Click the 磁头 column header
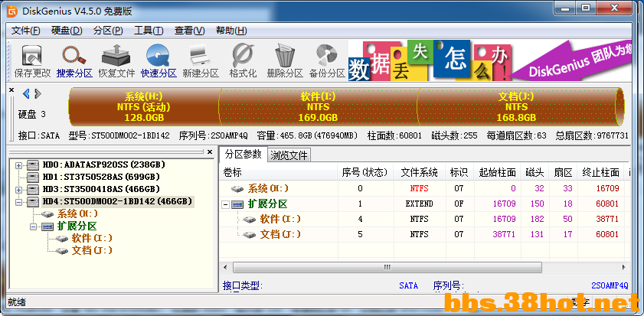The height and width of the screenshot is (316, 644). pos(534,172)
